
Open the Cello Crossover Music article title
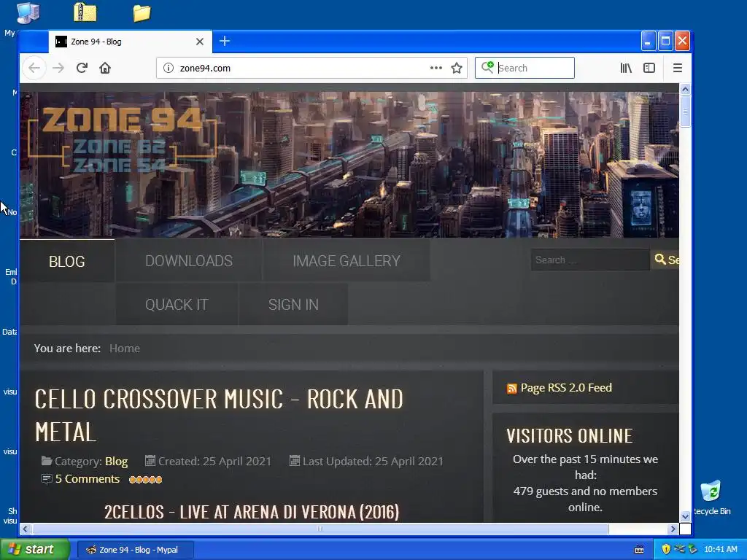(219, 415)
